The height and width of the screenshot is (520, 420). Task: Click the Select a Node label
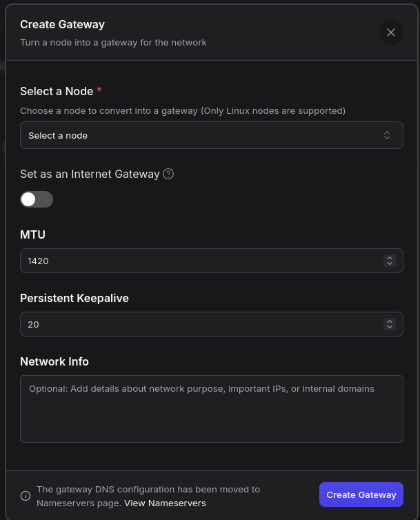tap(57, 91)
